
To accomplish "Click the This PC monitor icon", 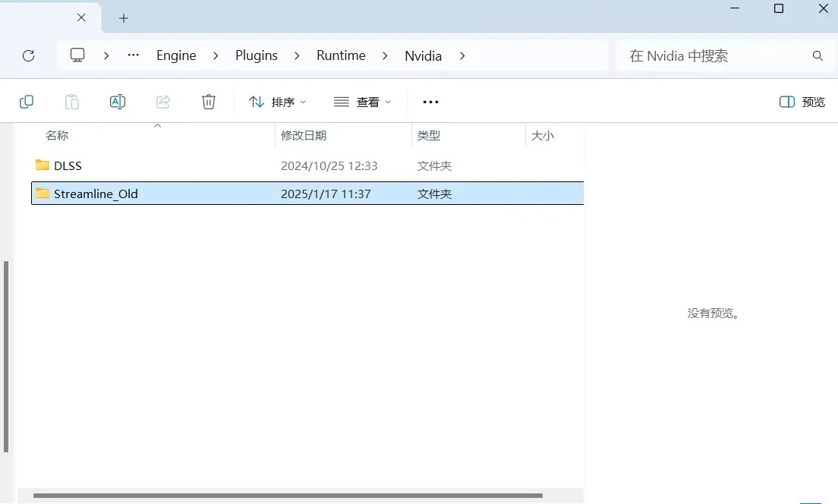I will [77, 55].
